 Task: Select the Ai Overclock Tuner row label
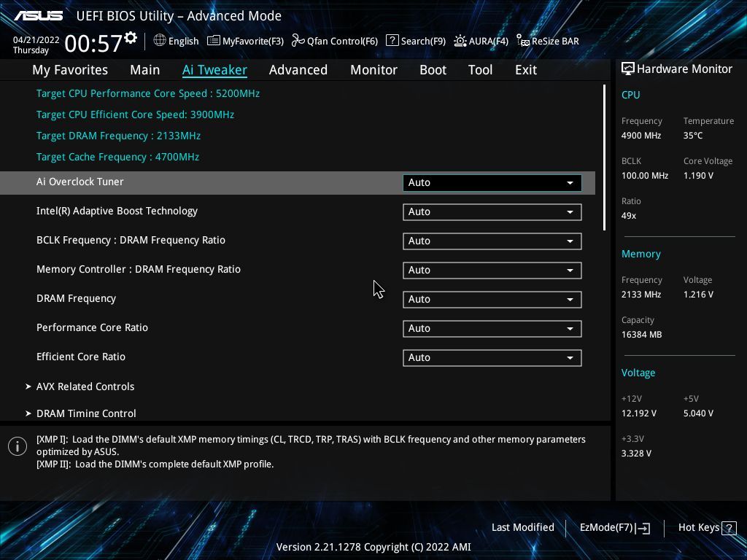[x=80, y=182]
